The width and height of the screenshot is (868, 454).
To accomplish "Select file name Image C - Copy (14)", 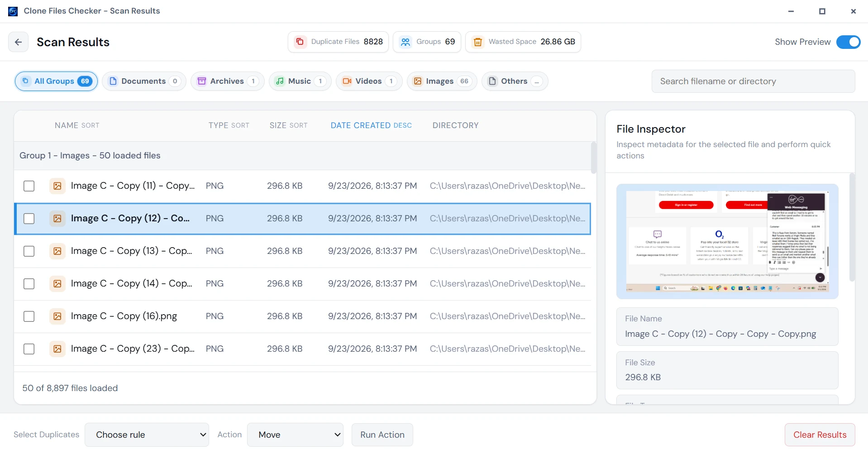I will click(131, 283).
